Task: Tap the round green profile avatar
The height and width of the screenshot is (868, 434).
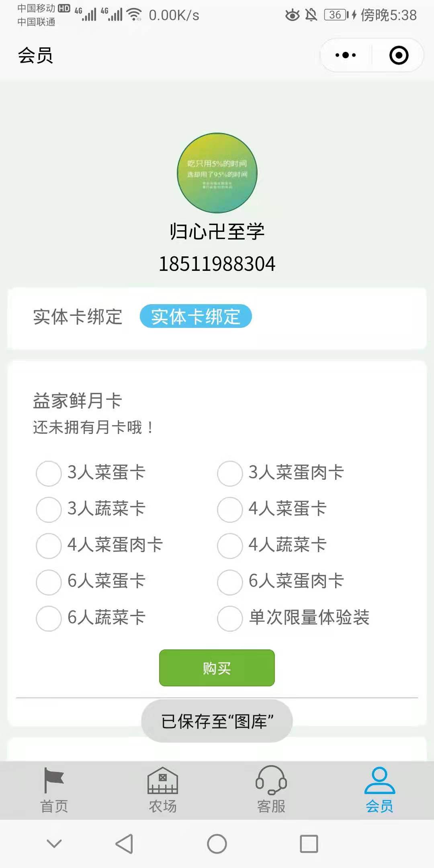Action: pos(217,173)
